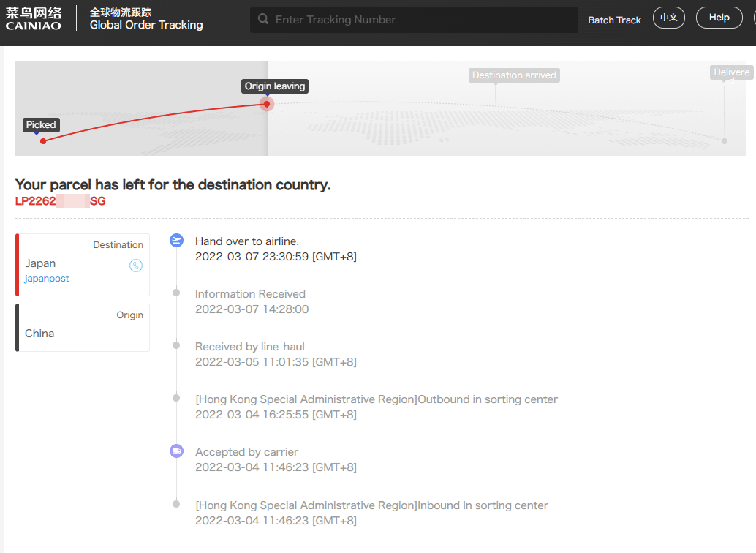Open the japanpost carrier link
The height and width of the screenshot is (553, 756).
pos(47,279)
